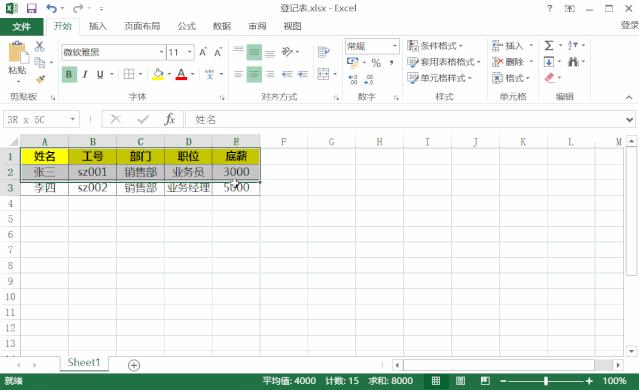Insert function with the fx button

(x=170, y=119)
